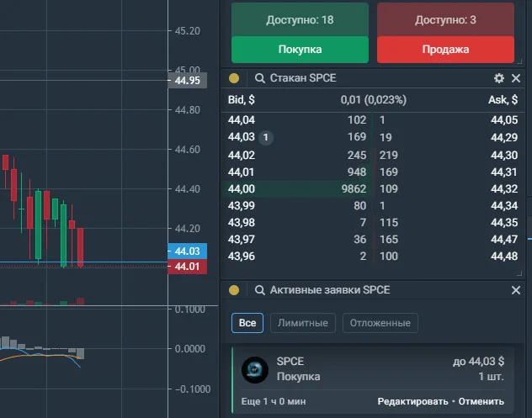The image size is (532, 418).
Task: Click the order badge next to 44,03 bid
Action: click(266, 137)
